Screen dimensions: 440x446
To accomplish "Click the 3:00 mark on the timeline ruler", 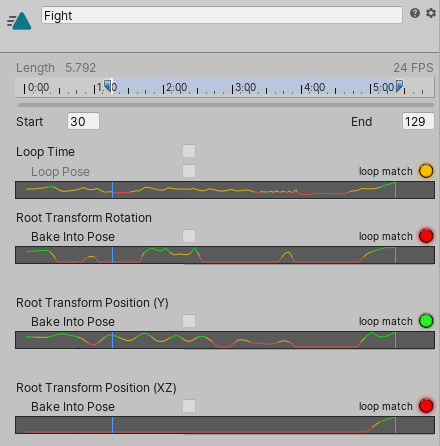I will click(246, 88).
